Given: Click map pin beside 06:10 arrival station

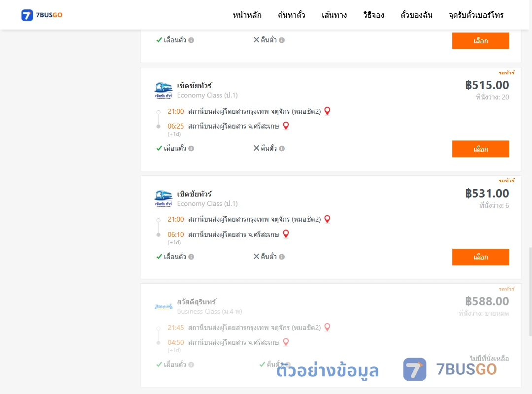Looking at the screenshot, I should tap(286, 234).
